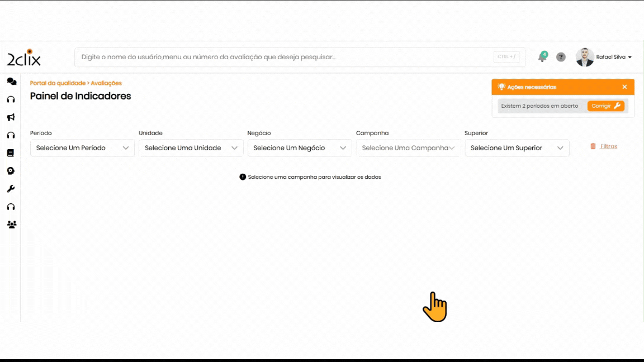Open the users group icon in sidebar
The image size is (644, 362).
11,225
